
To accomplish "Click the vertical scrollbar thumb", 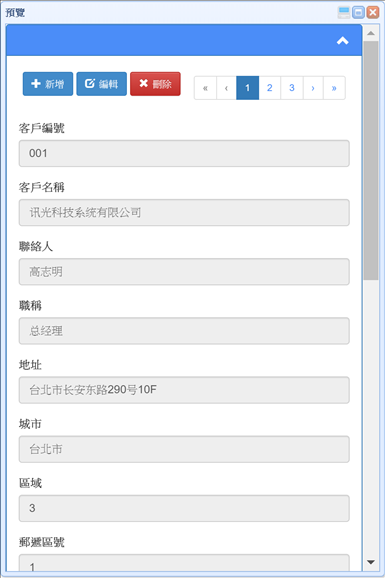I will coord(371,161).
